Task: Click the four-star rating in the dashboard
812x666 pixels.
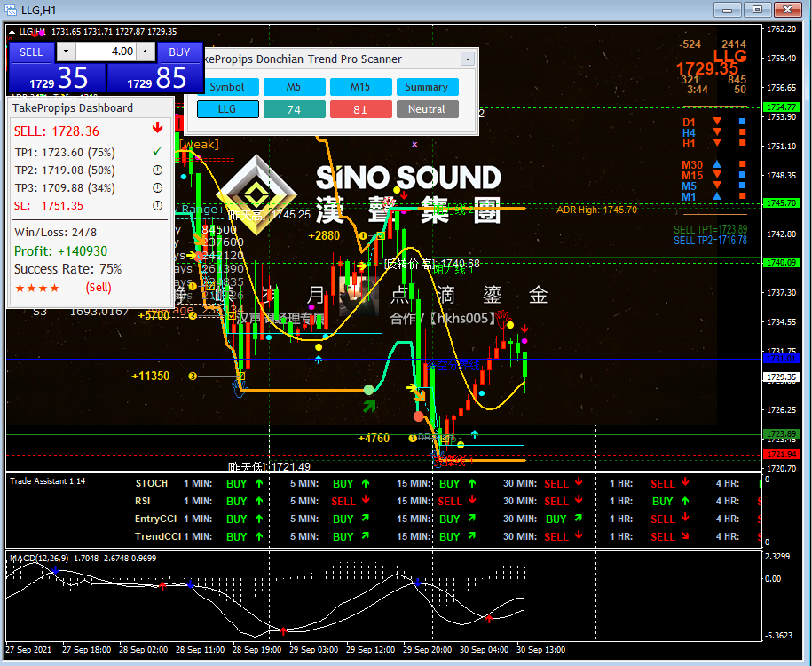Action: point(36,288)
